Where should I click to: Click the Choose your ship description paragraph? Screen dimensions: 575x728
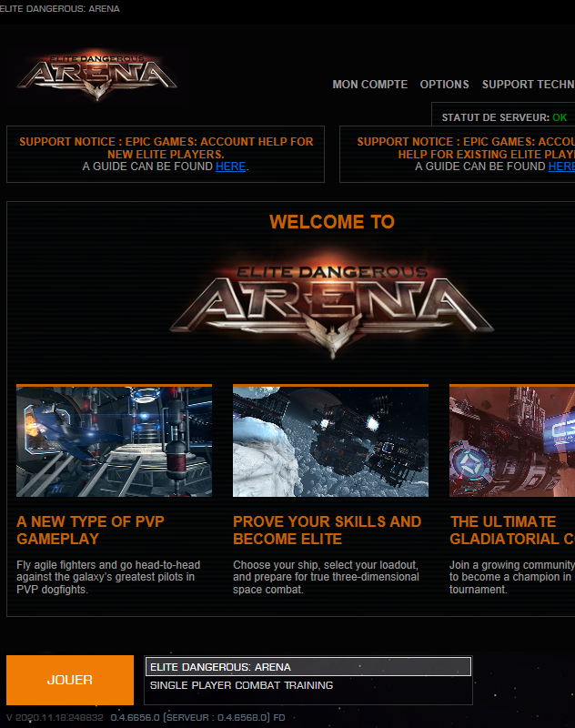pyautogui.click(x=327, y=577)
